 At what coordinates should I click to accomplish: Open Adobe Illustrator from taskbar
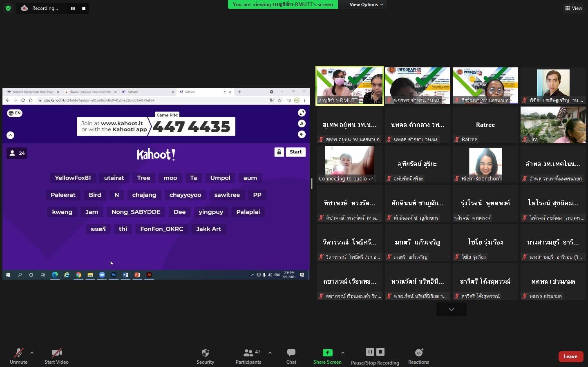click(149, 275)
